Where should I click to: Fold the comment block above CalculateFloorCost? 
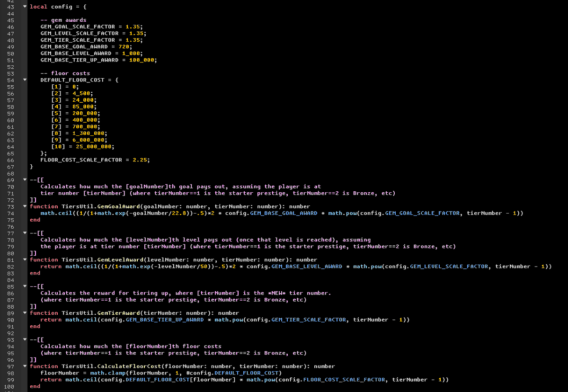pyautogui.click(x=25, y=339)
